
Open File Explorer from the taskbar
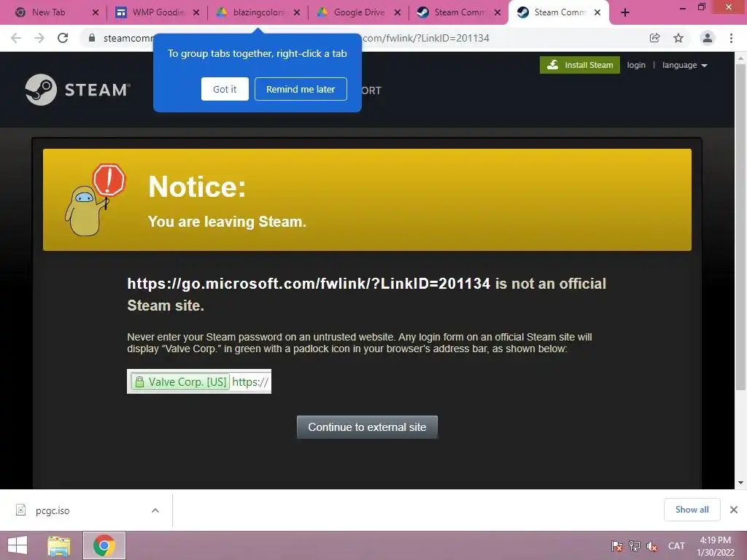point(59,545)
